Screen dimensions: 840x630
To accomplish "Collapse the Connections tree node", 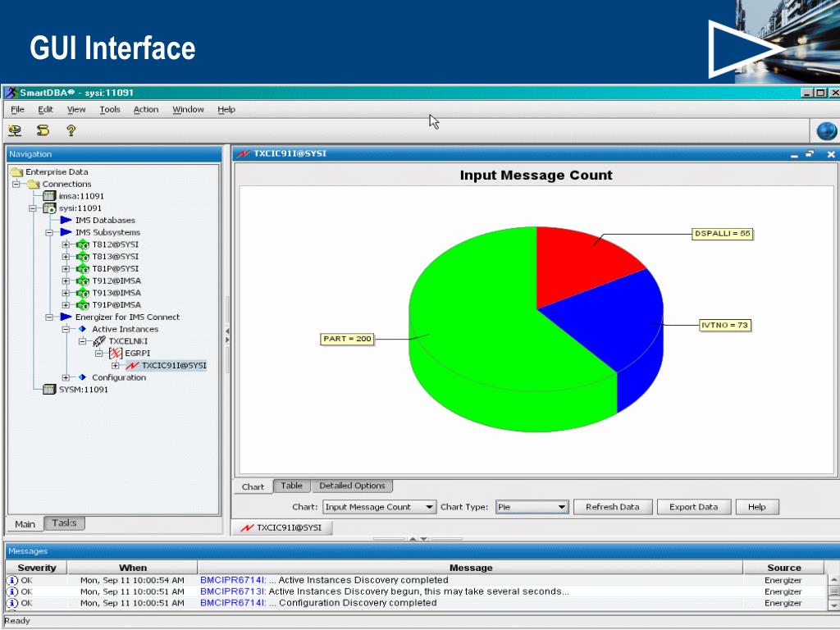I will (16, 185).
